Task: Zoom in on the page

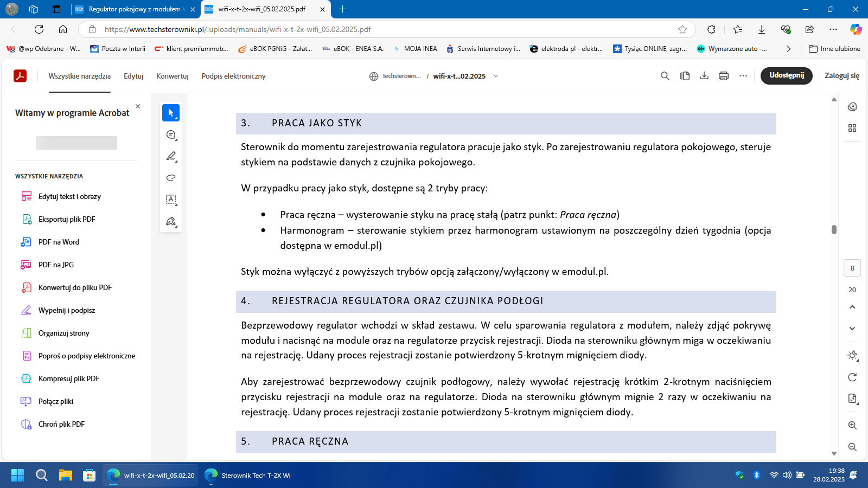Action: point(852,426)
